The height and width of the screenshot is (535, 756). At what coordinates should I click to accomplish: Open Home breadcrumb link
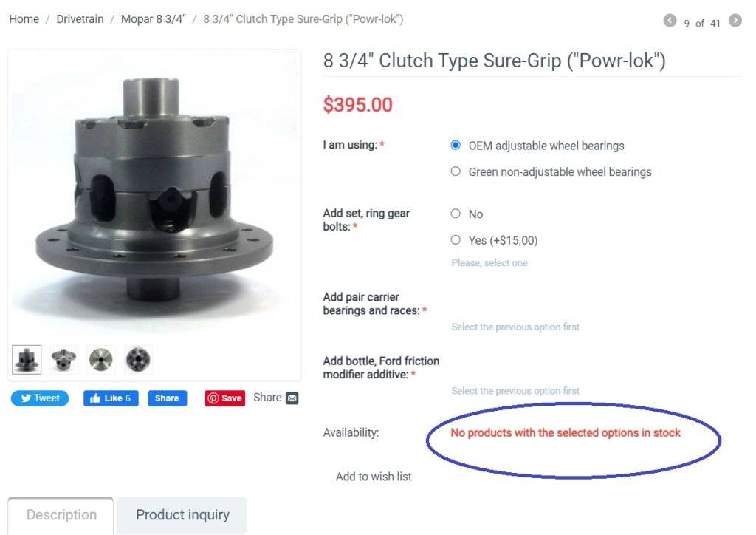(x=24, y=19)
